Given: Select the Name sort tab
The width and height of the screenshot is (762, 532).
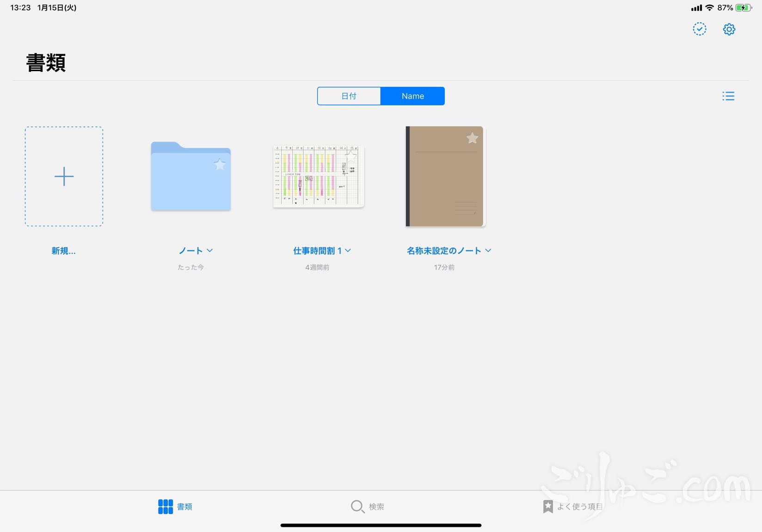Looking at the screenshot, I should (412, 96).
